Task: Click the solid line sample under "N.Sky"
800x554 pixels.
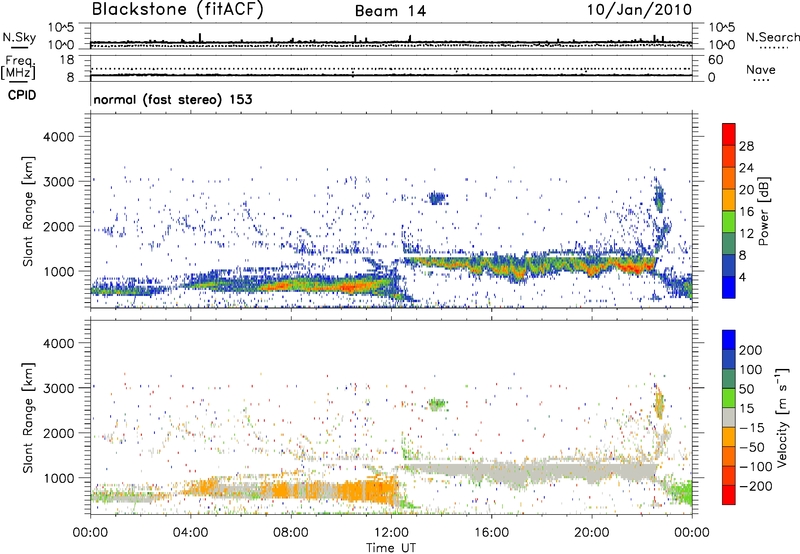Action: click(x=19, y=47)
